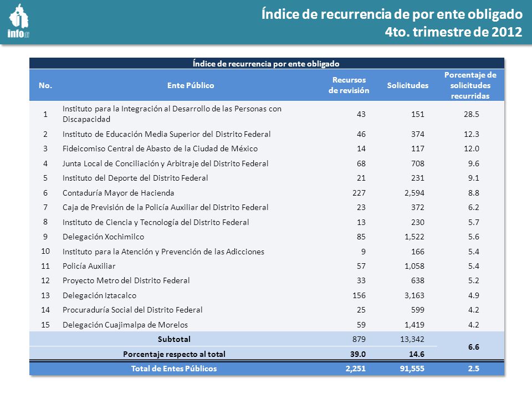Screen dimensions: 532x399
Task: Select recursos value 68 for Junta Local
Action: (361, 163)
